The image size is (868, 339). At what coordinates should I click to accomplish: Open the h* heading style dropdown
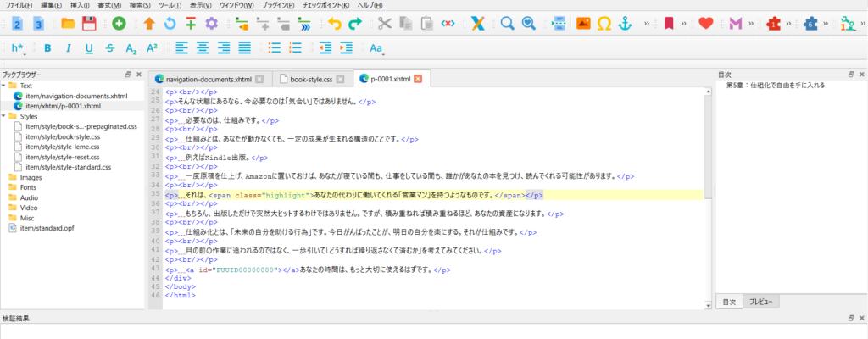click(19, 48)
